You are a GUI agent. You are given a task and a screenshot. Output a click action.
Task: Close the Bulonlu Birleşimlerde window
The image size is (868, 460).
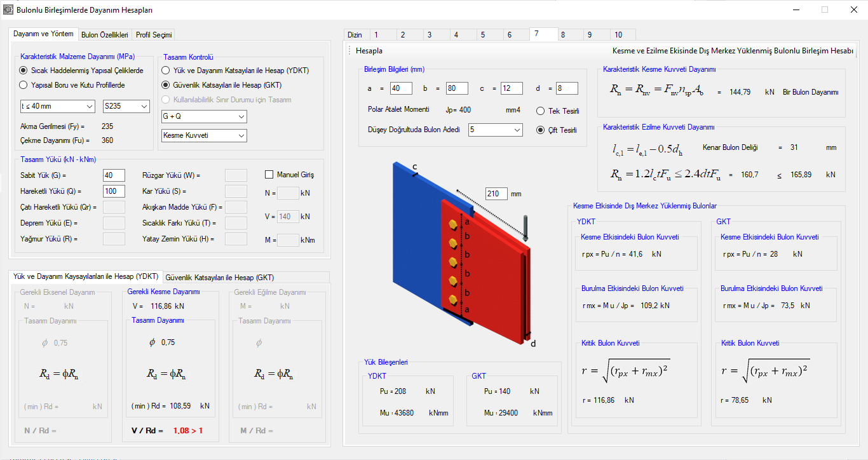(x=853, y=10)
